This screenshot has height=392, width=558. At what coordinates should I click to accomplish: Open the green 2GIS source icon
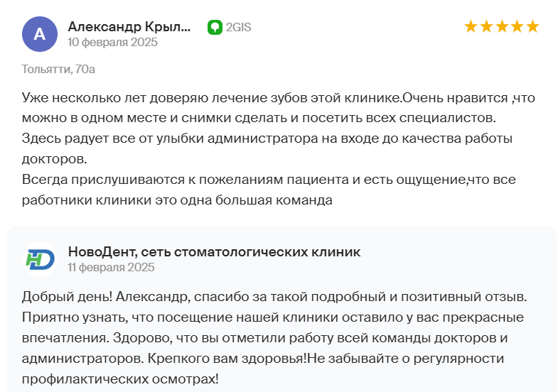215,28
